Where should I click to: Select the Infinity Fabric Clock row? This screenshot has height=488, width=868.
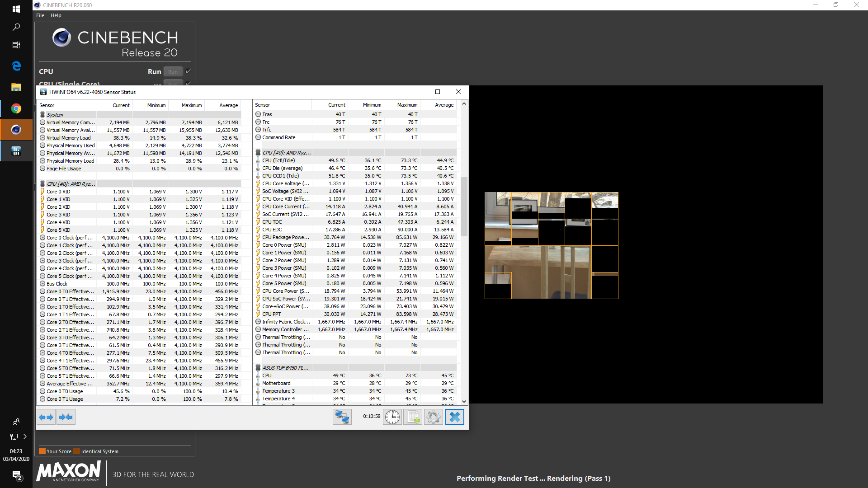tap(355, 322)
